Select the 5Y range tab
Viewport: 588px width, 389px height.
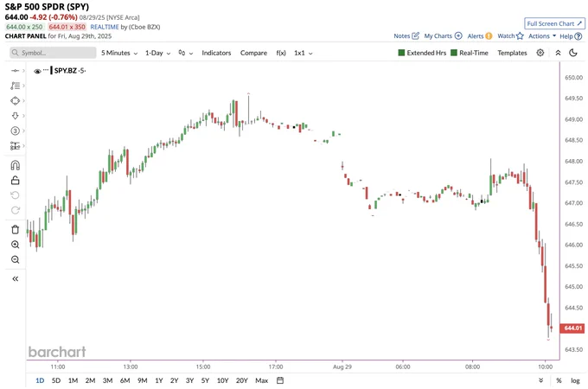pyautogui.click(x=205, y=380)
